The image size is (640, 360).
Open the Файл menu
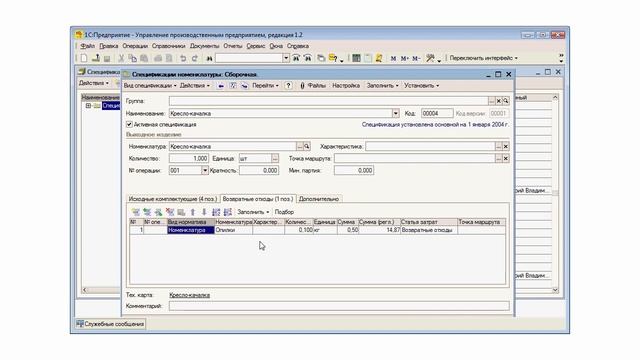pyautogui.click(x=87, y=46)
